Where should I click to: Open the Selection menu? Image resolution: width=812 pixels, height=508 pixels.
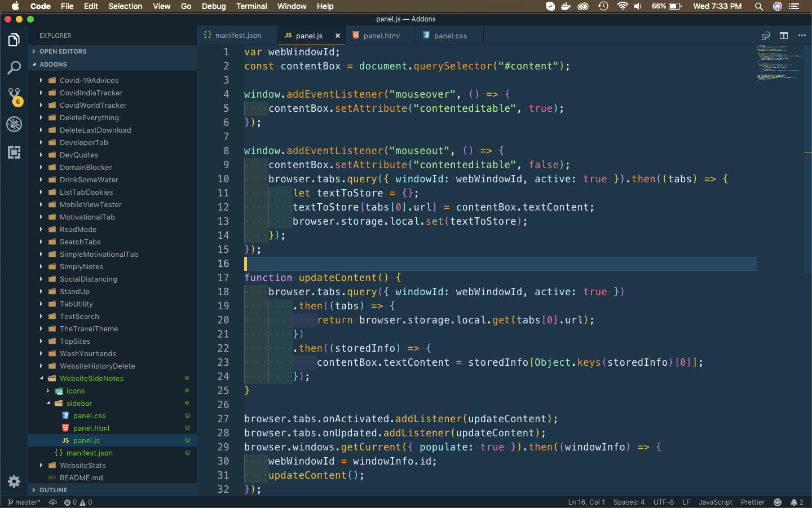[125, 6]
